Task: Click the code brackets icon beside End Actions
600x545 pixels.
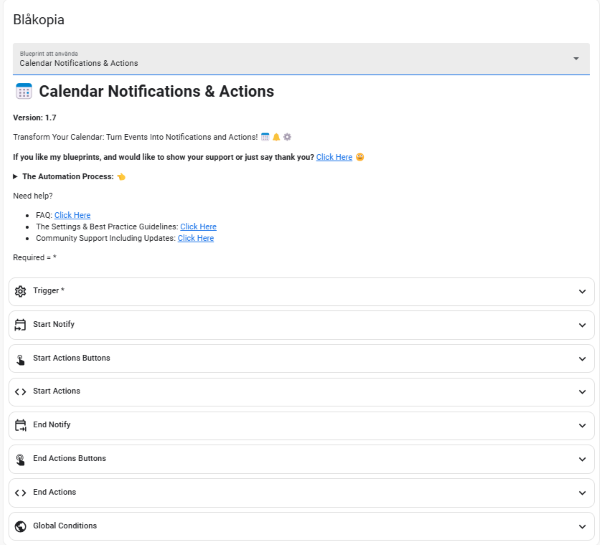Action: (x=20, y=493)
